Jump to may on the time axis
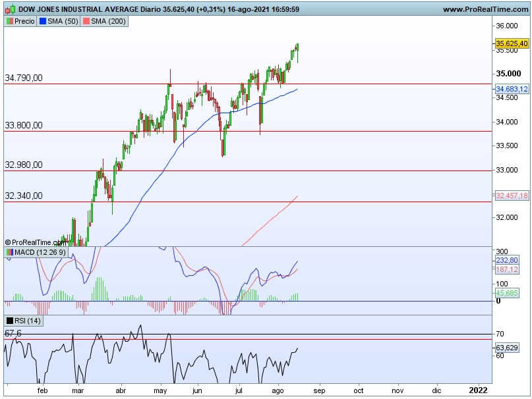 click(160, 390)
